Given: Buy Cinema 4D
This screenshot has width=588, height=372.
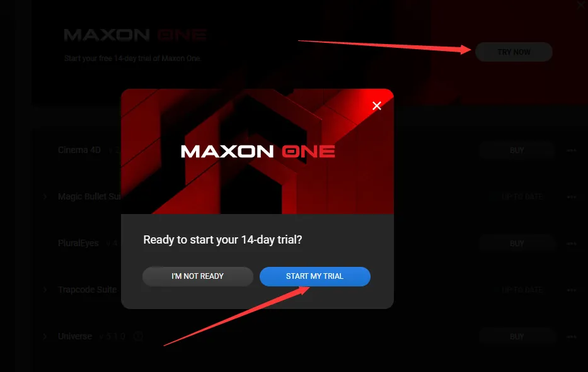Looking at the screenshot, I should [x=517, y=150].
